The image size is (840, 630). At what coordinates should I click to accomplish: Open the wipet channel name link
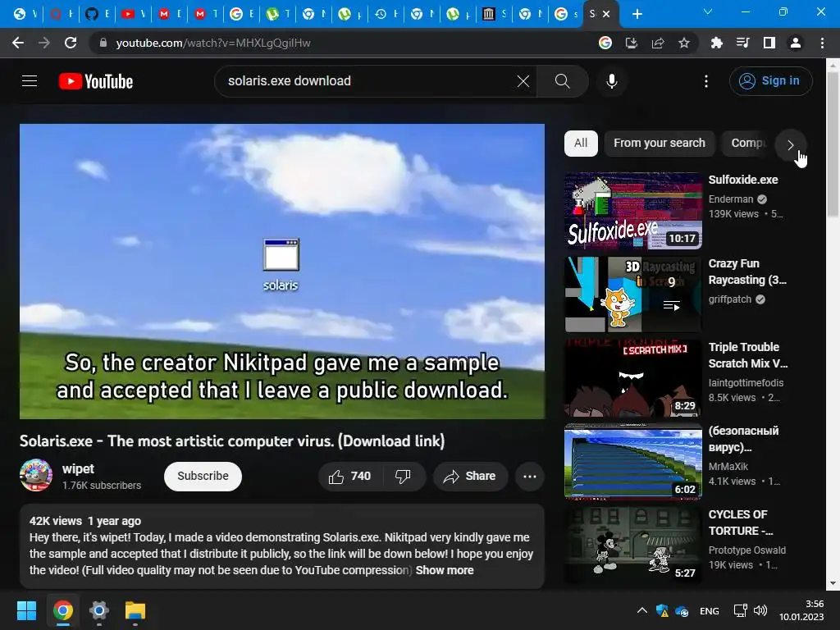(x=78, y=468)
